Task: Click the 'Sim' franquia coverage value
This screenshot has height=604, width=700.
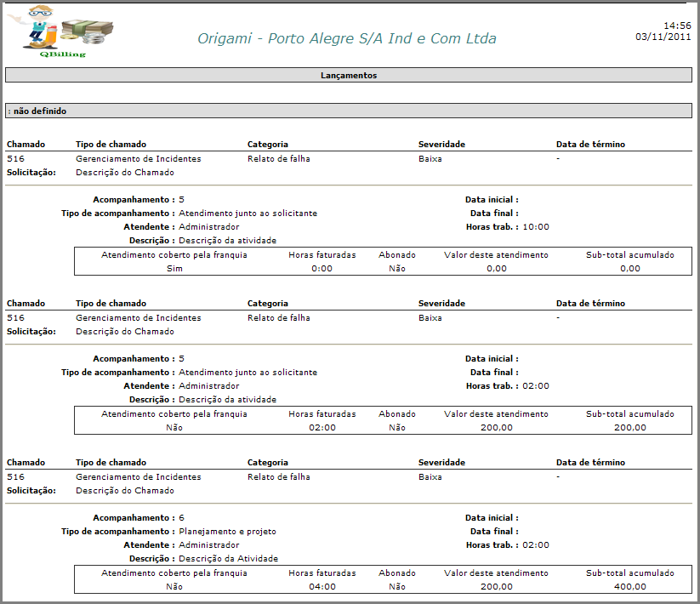Action: point(174,268)
